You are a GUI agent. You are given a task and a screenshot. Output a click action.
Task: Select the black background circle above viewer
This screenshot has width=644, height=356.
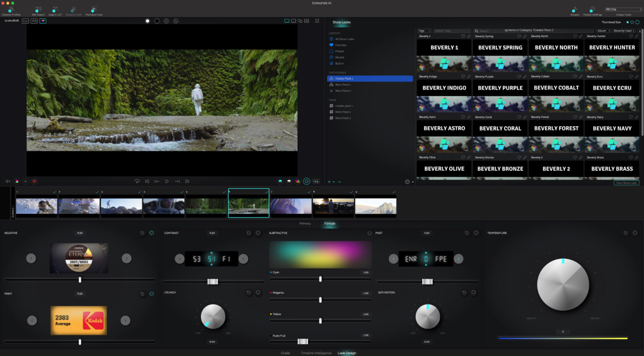coord(157,21)
